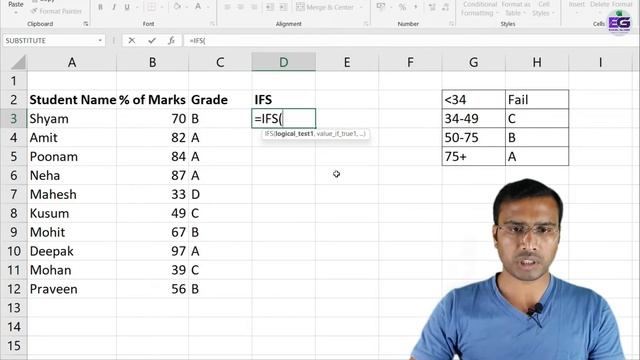Select column A header

72,62
